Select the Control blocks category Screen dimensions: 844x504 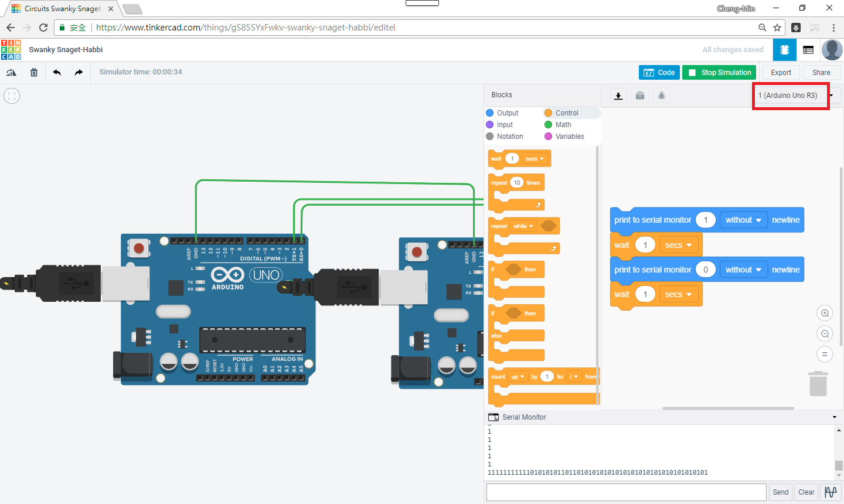(x=566, y=113)
